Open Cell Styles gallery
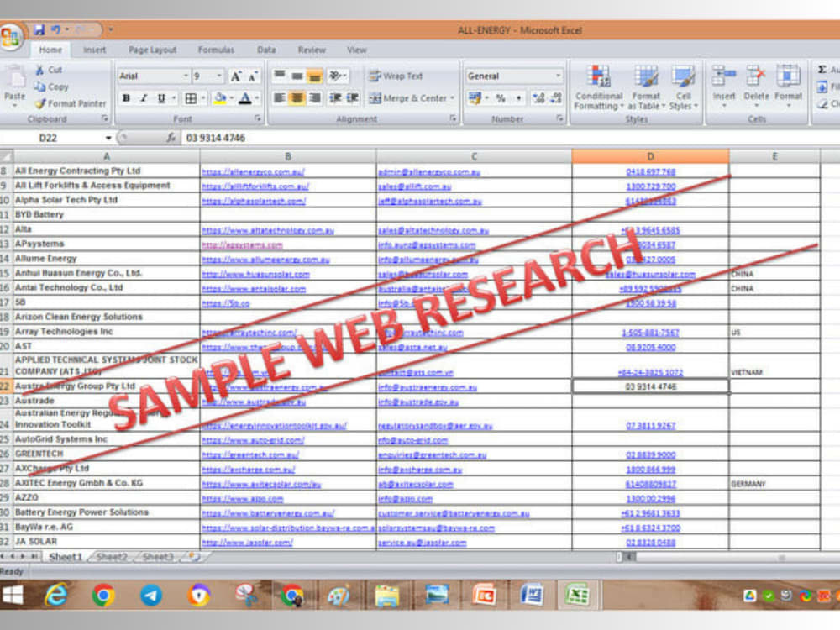The width and height of the screenshot is (840, 630). click(684, 87)
